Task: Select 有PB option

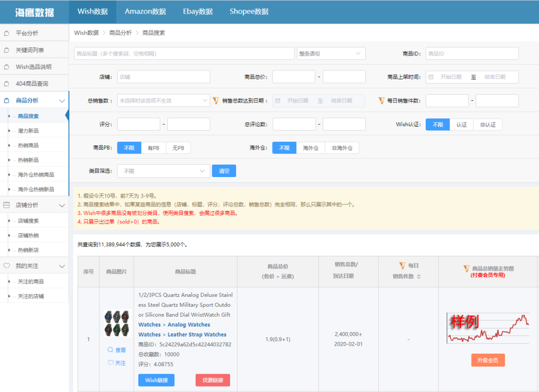Action: (153, 148)
